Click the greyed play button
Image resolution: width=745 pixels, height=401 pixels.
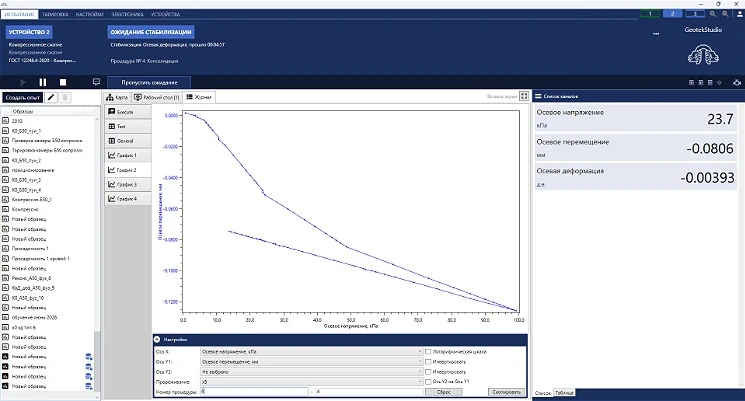point(22,82)
